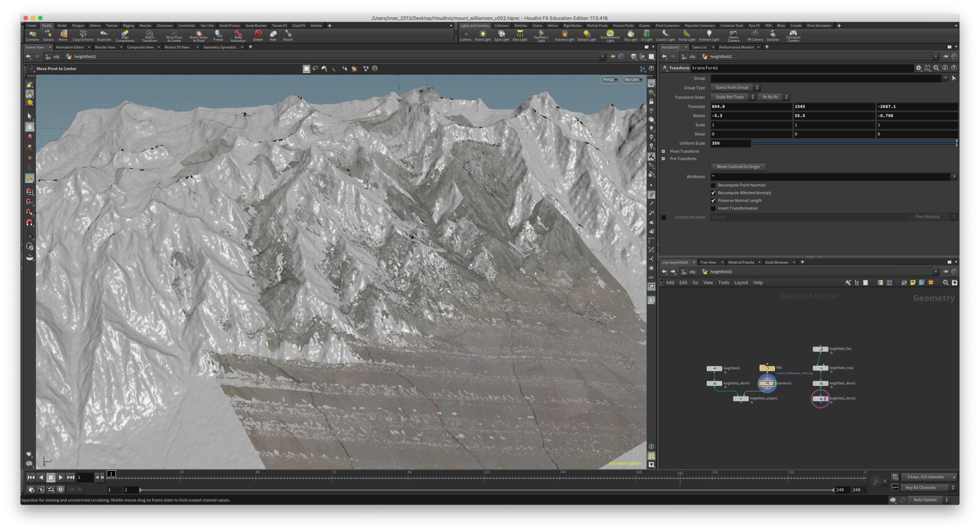Add a VR Camera
This screenshot has height=532, width=980.
(755, 36)
